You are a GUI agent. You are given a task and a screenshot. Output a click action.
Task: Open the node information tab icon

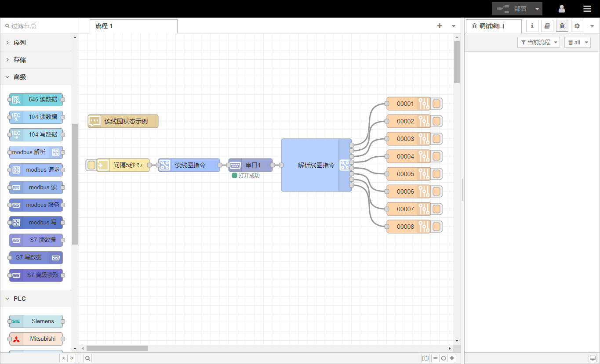click(x=532, y=26)
